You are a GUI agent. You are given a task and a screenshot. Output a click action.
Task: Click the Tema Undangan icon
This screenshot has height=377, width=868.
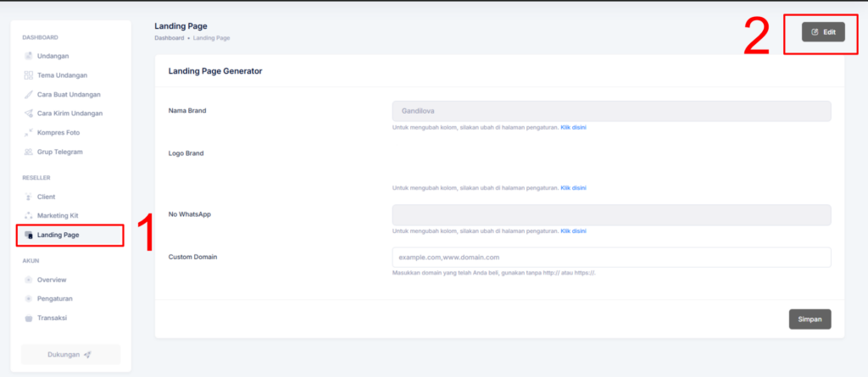(x=29, y=75)
